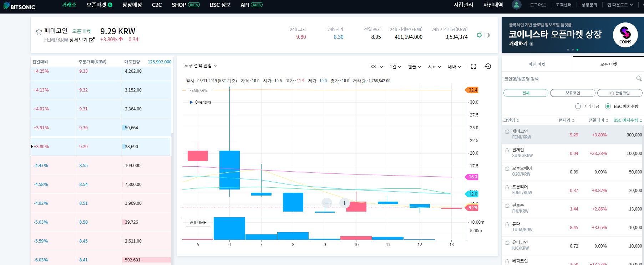Image resolution: width=644 pixels, height=265 pixels.
Task: Click the 거래하기 arrow icon in banner
Action: pos(531,44)
